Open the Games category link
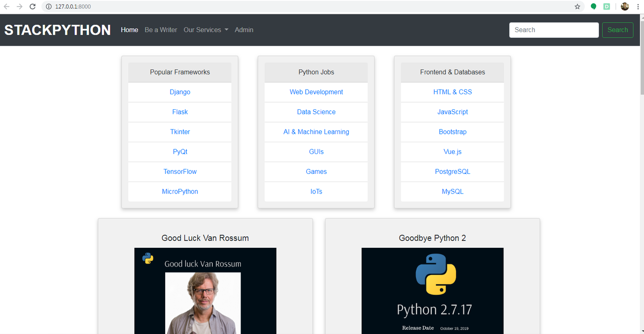The width and height of the screenshot is (644, 334). 316,171
